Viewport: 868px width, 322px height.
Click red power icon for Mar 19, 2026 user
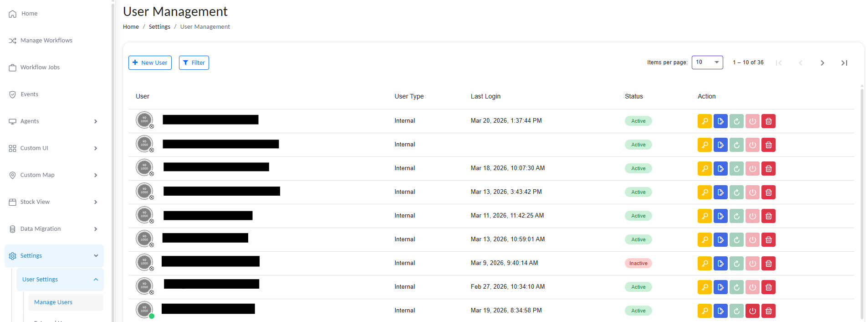[x=752, y=311]
